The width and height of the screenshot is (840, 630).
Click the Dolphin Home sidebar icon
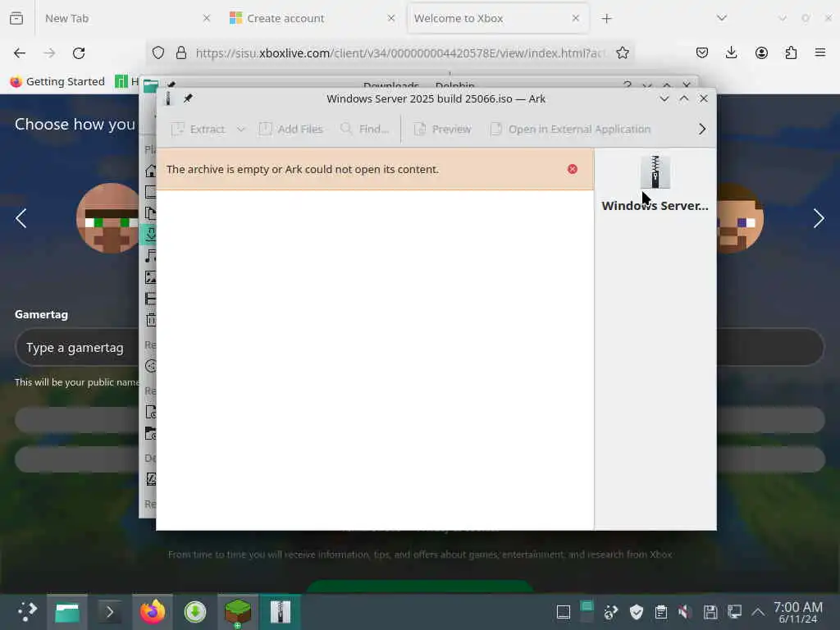coord(151,171)
